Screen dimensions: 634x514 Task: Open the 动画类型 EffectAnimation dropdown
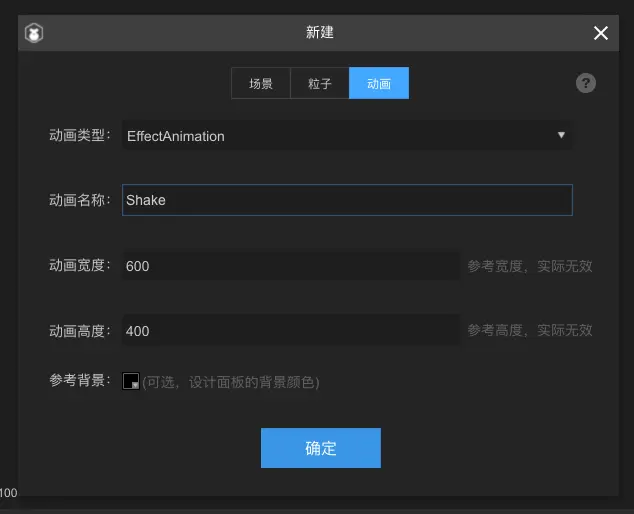[x=347, y=135]
